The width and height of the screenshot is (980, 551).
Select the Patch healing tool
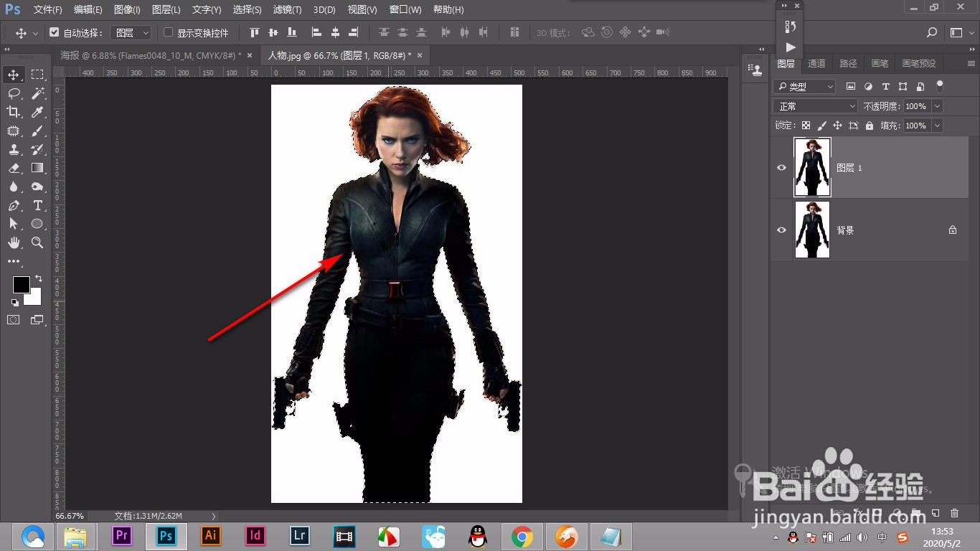click(14, 131)
